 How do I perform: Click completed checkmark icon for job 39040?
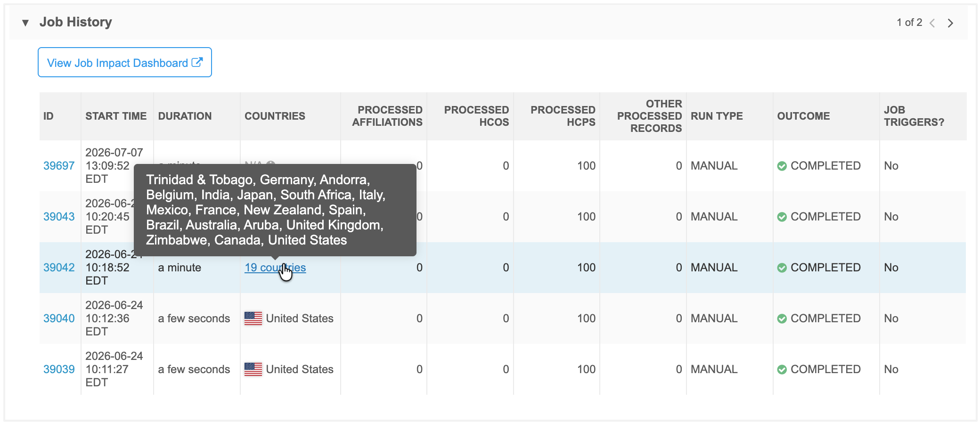coord(782,318)
